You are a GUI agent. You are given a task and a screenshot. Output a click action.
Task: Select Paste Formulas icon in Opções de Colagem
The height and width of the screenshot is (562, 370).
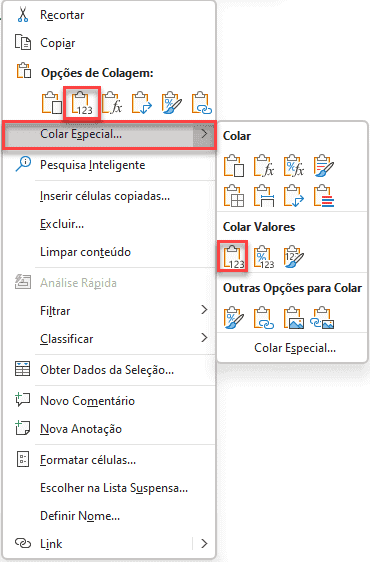(x=112, y=104)
